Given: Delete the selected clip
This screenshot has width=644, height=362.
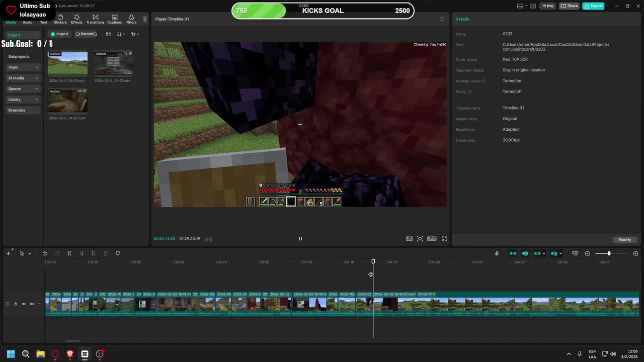Looking at the screenshot, I should point(106,253).
